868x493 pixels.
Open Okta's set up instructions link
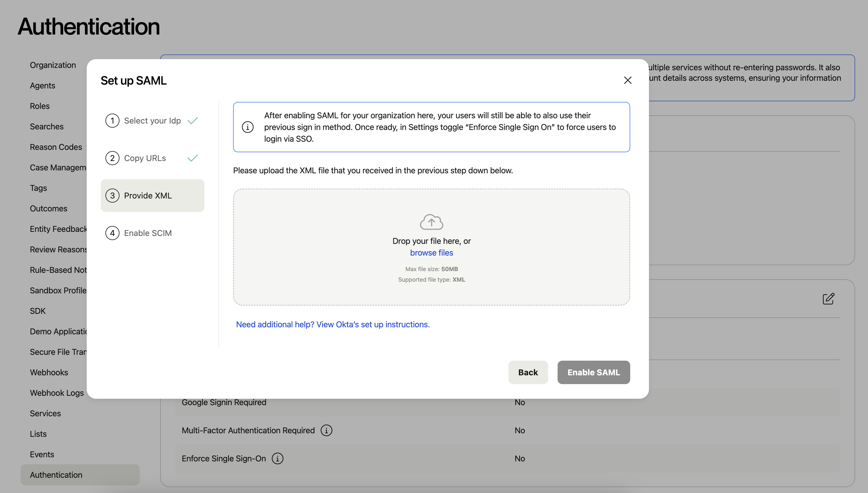tap(333, 324)
